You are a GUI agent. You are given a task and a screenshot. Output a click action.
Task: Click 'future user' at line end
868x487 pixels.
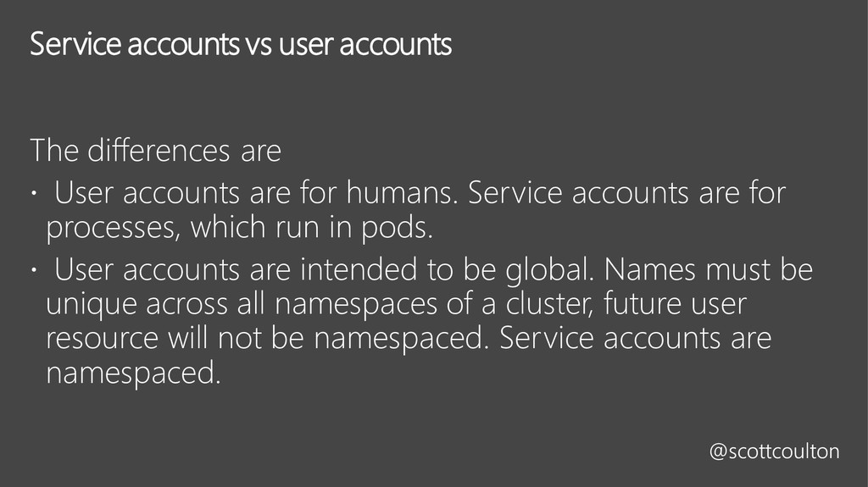point(675,304)
